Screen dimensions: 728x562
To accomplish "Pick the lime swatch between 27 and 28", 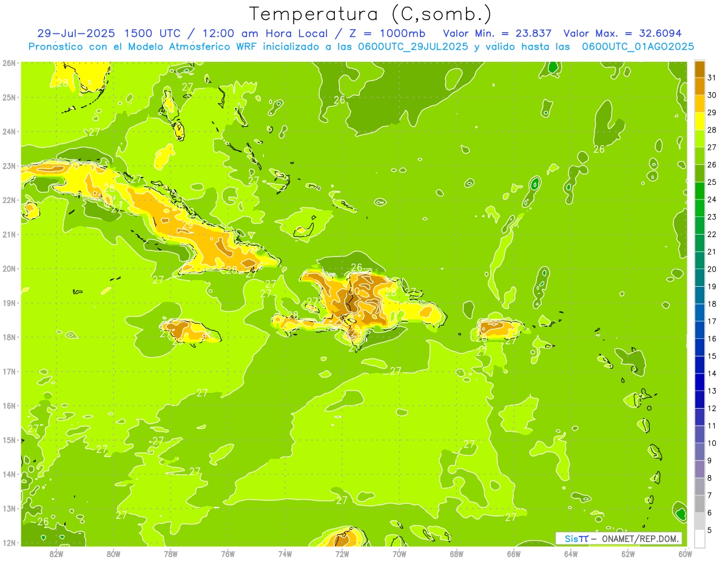I will click(699, 139).
